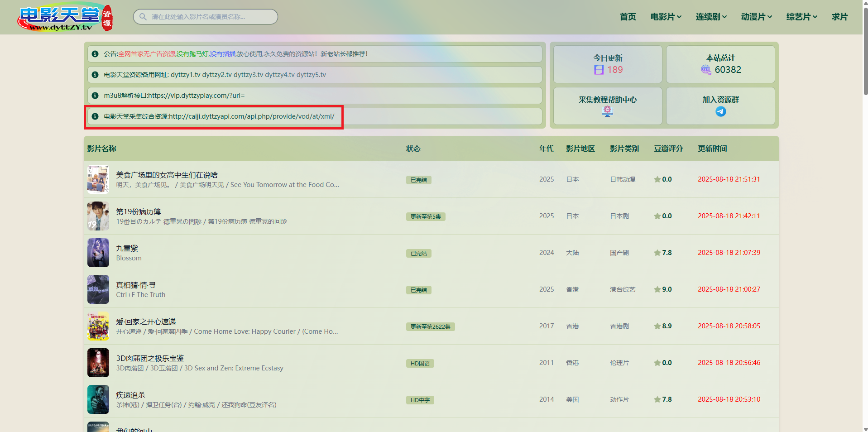Viewport: 868px width, 432px height.
Task: Click the 动作片 category cell
Action: (x=619, y=399)
